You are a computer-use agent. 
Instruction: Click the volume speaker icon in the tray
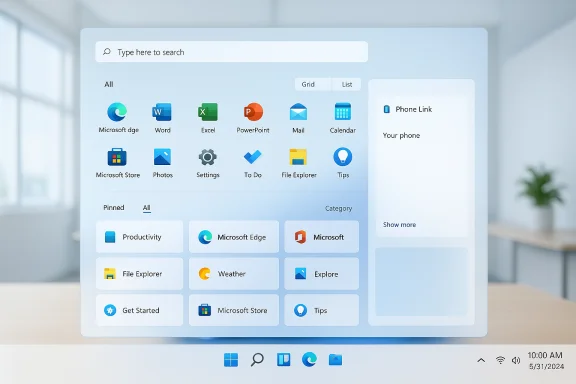click(x=516, y=360)
